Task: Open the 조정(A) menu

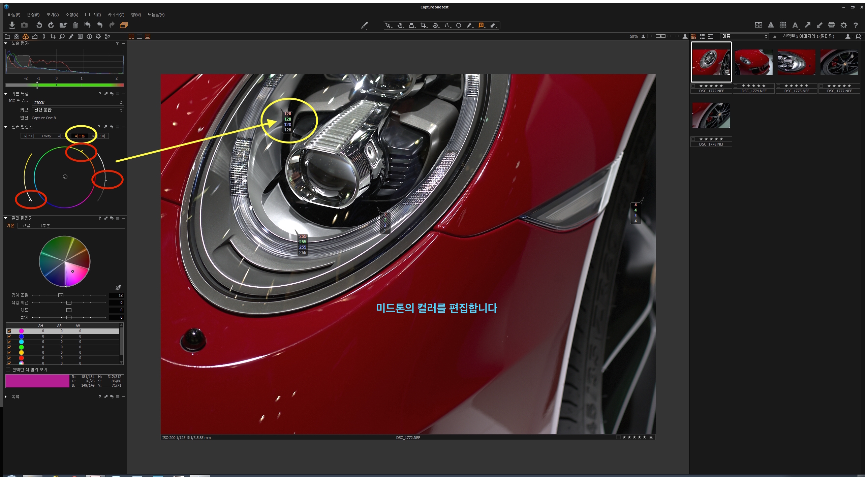Action: [71, 14]
